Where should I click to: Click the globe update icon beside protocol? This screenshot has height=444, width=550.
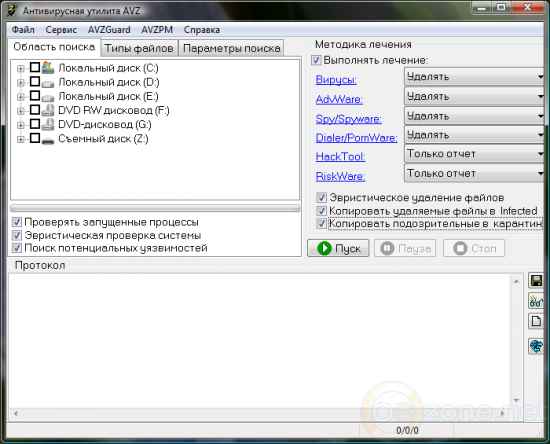(536, 347)
